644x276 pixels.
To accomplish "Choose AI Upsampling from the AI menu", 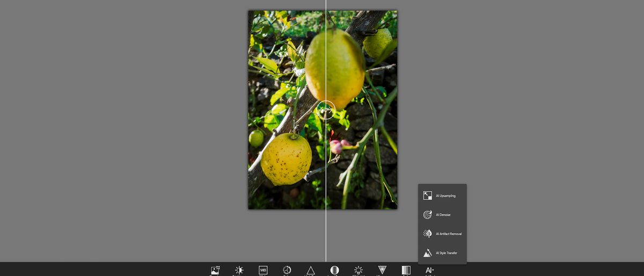I will click(x=442, y=195).
